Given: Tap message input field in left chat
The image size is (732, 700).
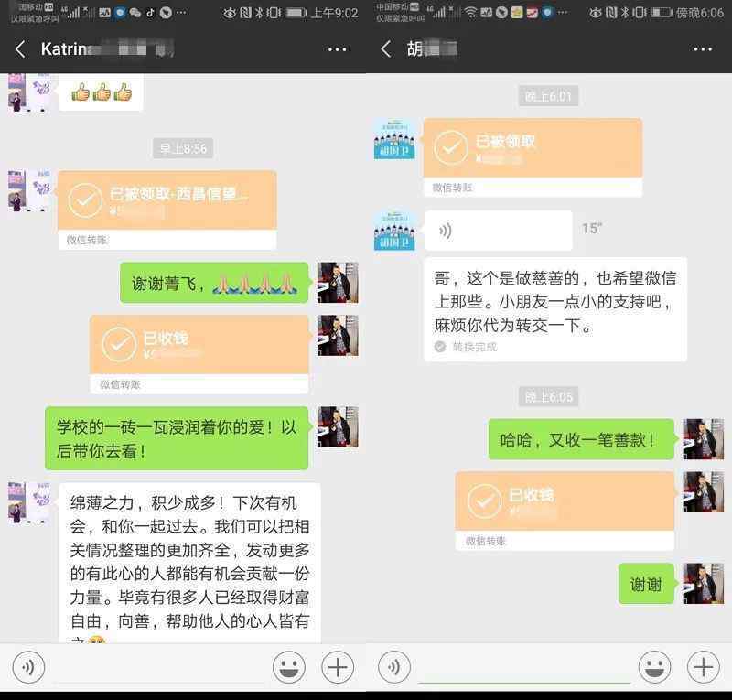Looking at the screenshot, I should coord(157,667).
